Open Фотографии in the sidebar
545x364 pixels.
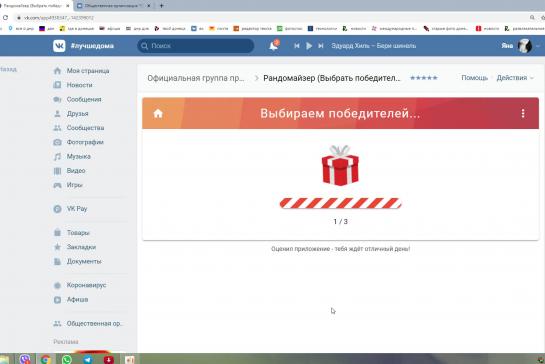click(85, 142)
